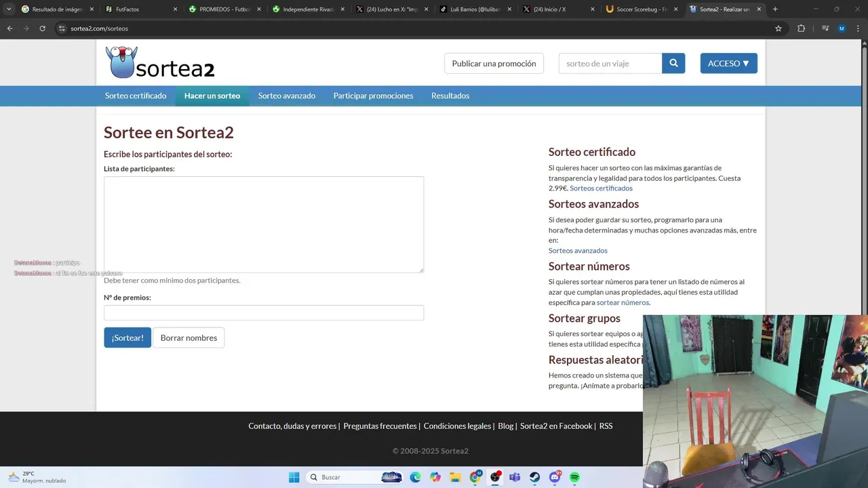Open Discord from the taskbar
Viewport: 868px width, 488px height.
coord(555,477)
